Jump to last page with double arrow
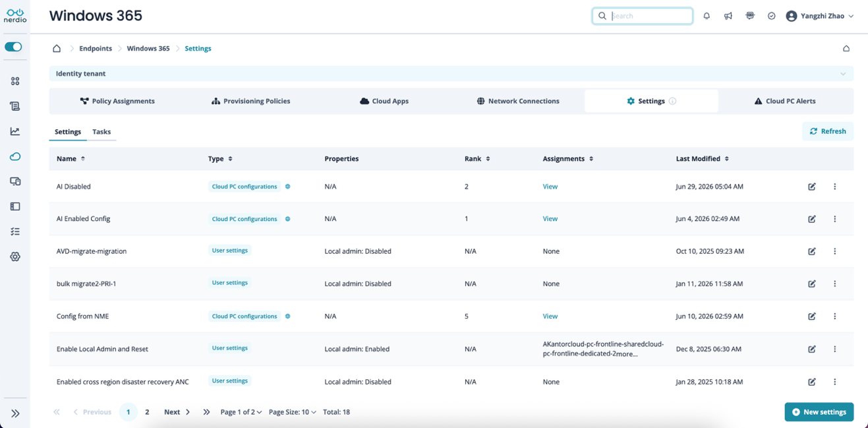Screen dimensions: 868x428 click(x=206, y=412)
